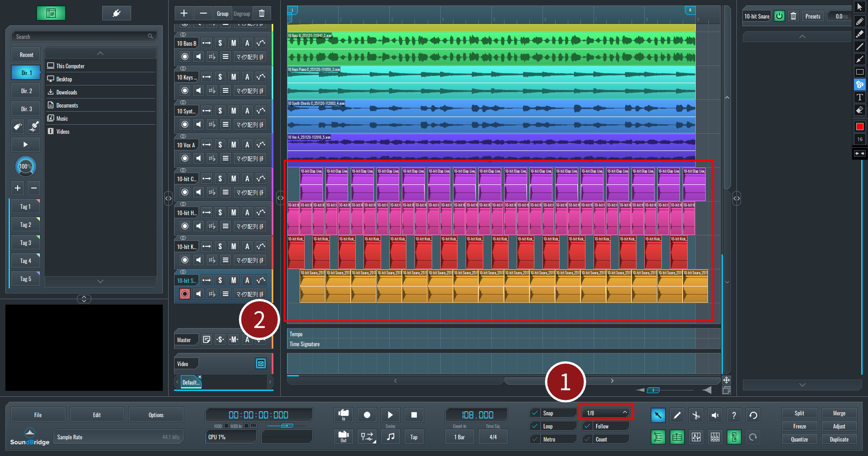Click the trash icon beside the Ungroup button
868x456 pixels.
[x=262, y=14]
